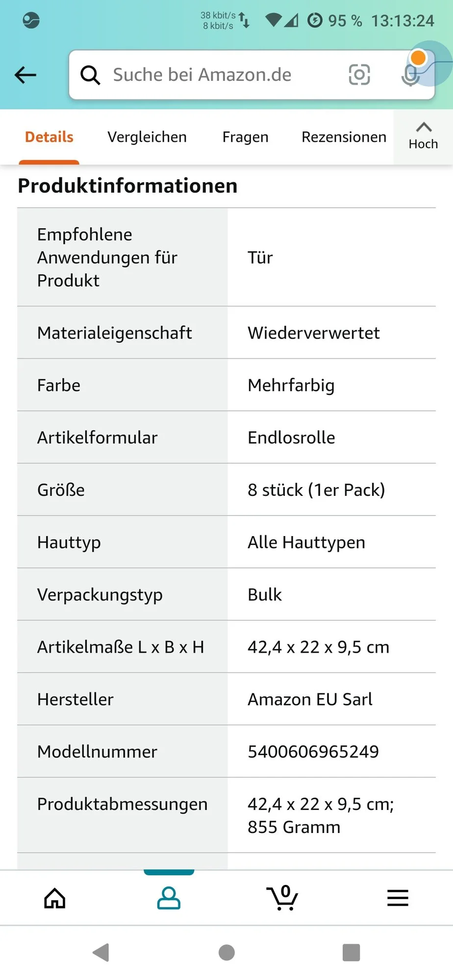This screenshot has width=453, height=980.
Task: Tap Android back navigation triangle
Action: (x=101, y=953)
